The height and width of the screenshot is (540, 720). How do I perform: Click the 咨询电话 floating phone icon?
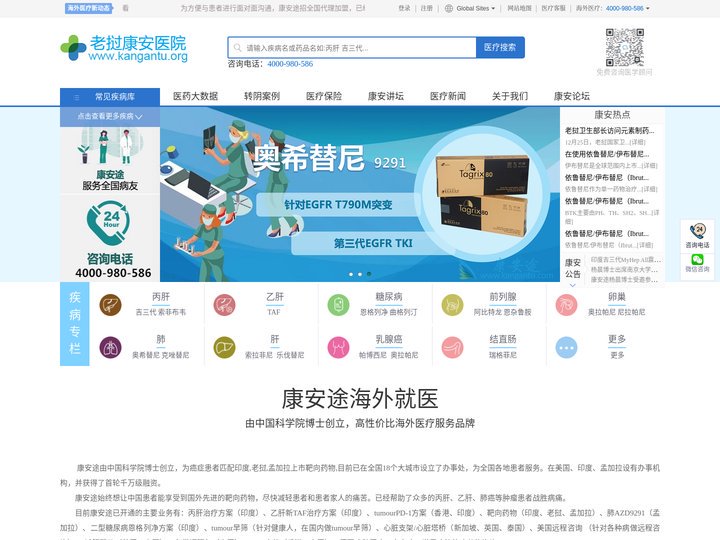pyautogui.click(x=698, y=230)
